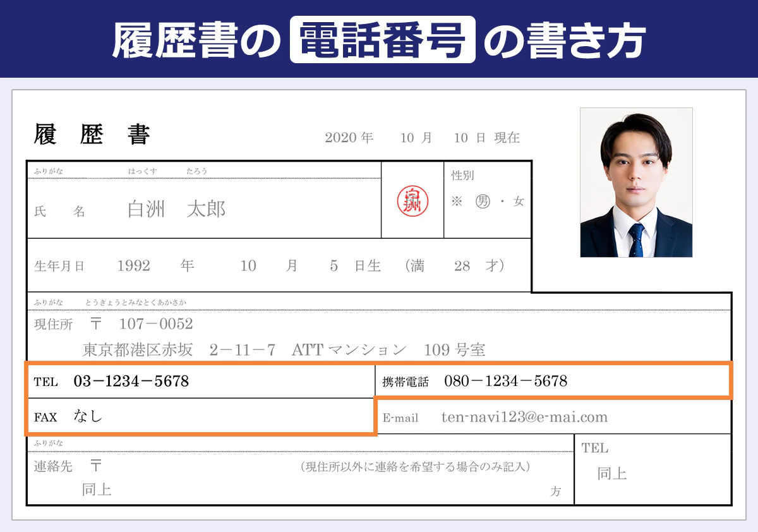Click the E-mail label
The width and height of the screenshot is (758, 532).
coord(400,418)
